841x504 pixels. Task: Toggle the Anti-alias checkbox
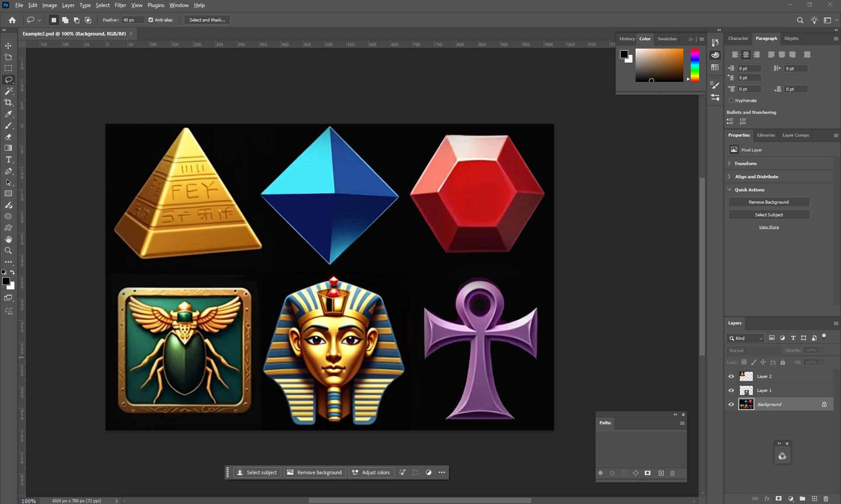click(151, 20)
